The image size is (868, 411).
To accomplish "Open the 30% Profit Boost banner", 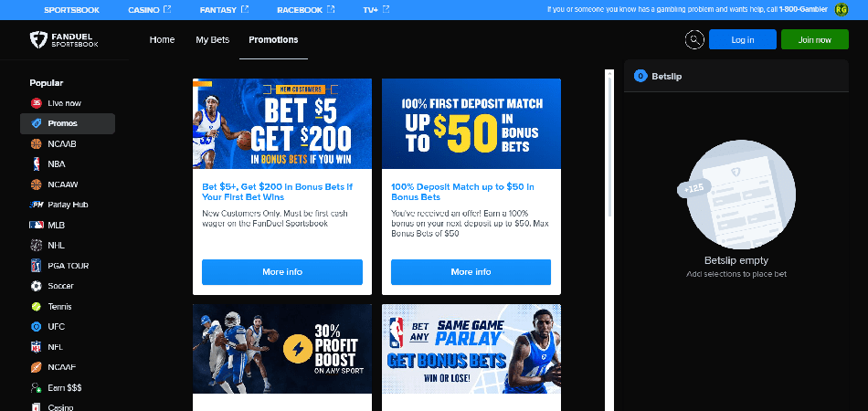I will point(282,349).
